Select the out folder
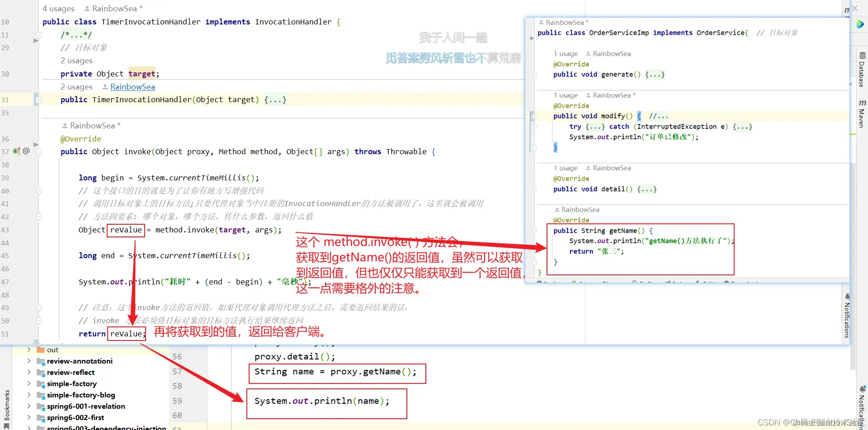Viewport: 868px width, 430px height. pos(52,350)
